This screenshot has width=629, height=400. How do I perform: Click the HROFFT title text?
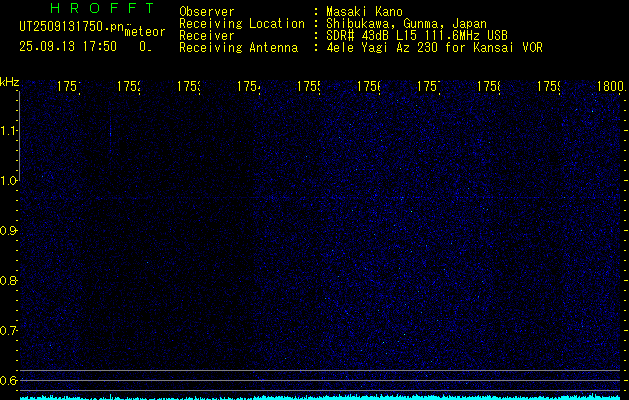(102, 8)
